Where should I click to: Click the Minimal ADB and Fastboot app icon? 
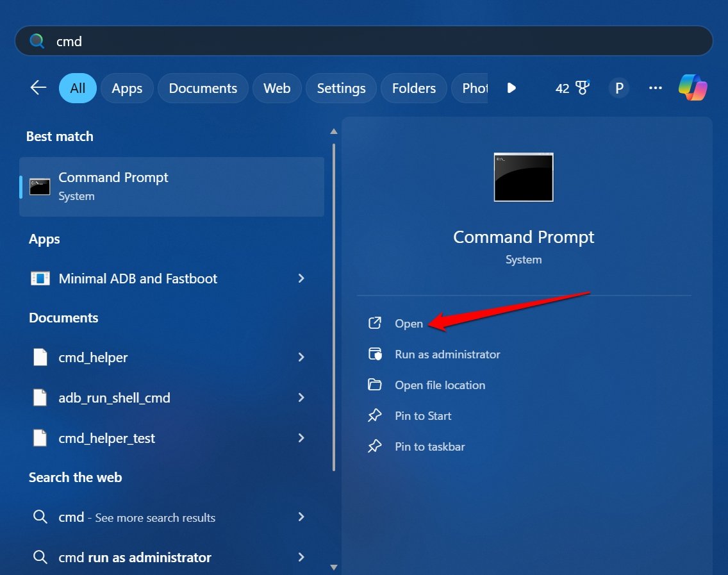pos(40,278)
